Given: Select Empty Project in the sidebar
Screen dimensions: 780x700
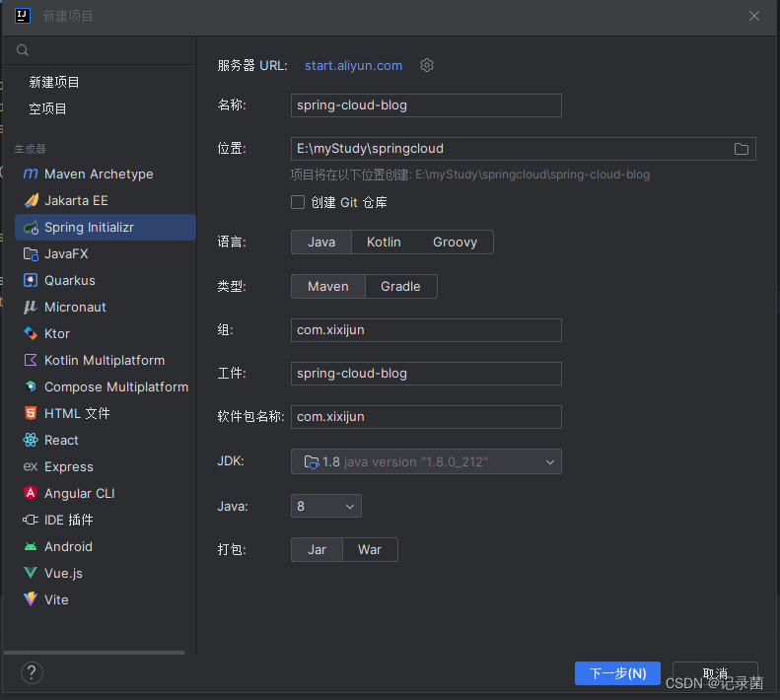Looking at the screenshot, I should pyautogui.click(x=47, y=109).
